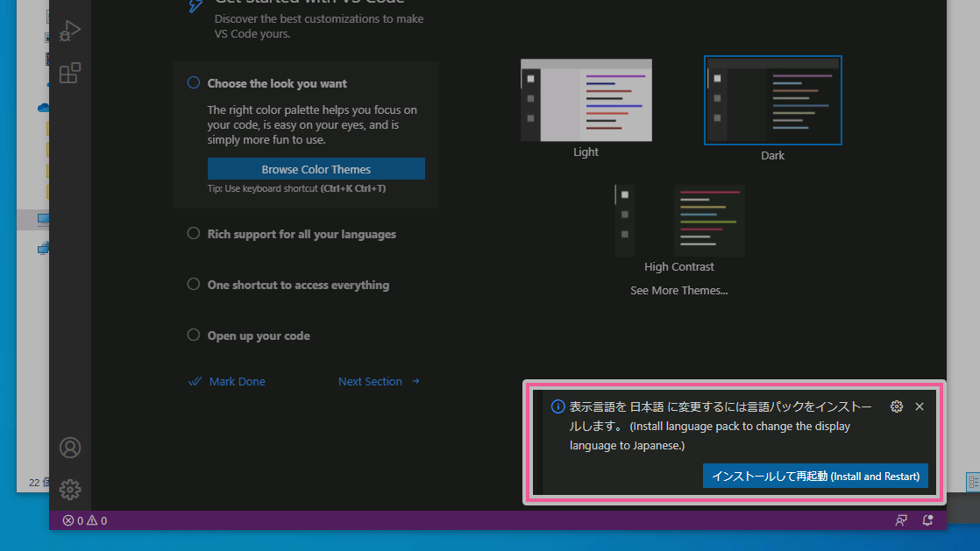Click the Browse Color Themes button
Image resolution: width=980 pixels, height=551 pixels.
316,169
